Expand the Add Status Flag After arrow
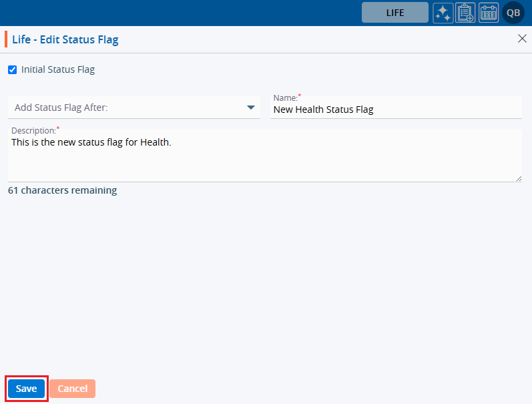532x404 pixels. point(251,108)
